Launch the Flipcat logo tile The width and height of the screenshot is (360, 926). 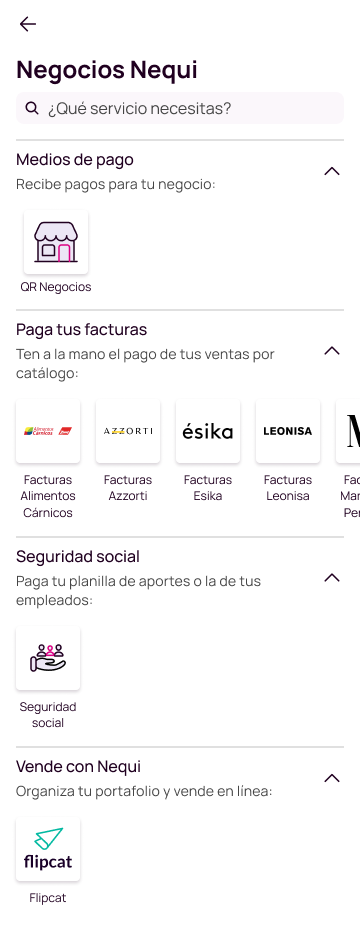pos(48,849)
